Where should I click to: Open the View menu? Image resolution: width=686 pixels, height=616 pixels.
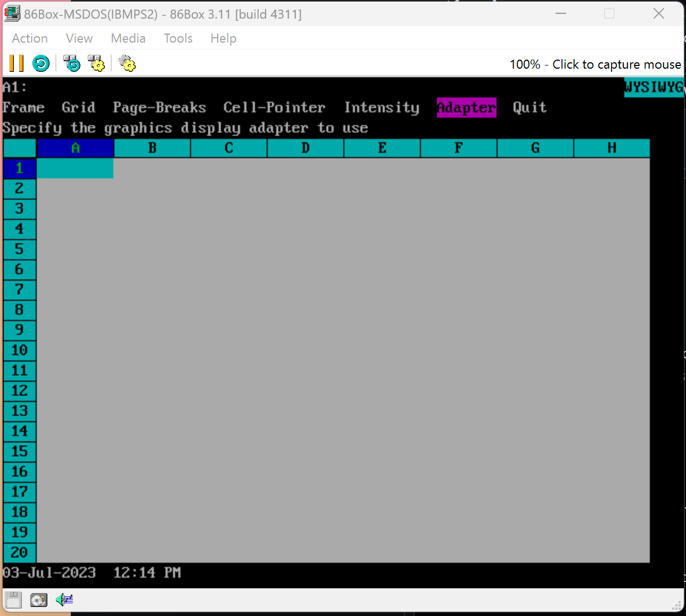tap(79, 38)
